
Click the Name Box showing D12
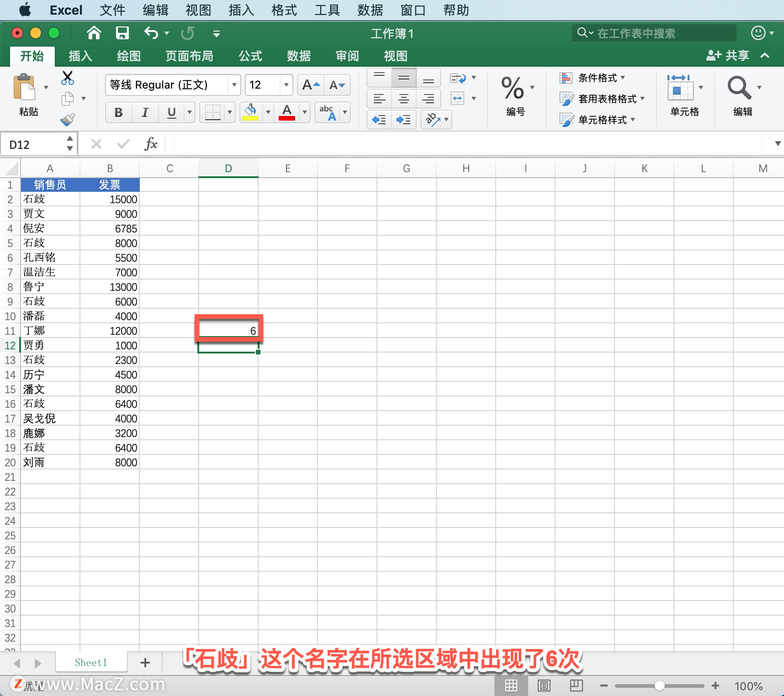point(33,145)
